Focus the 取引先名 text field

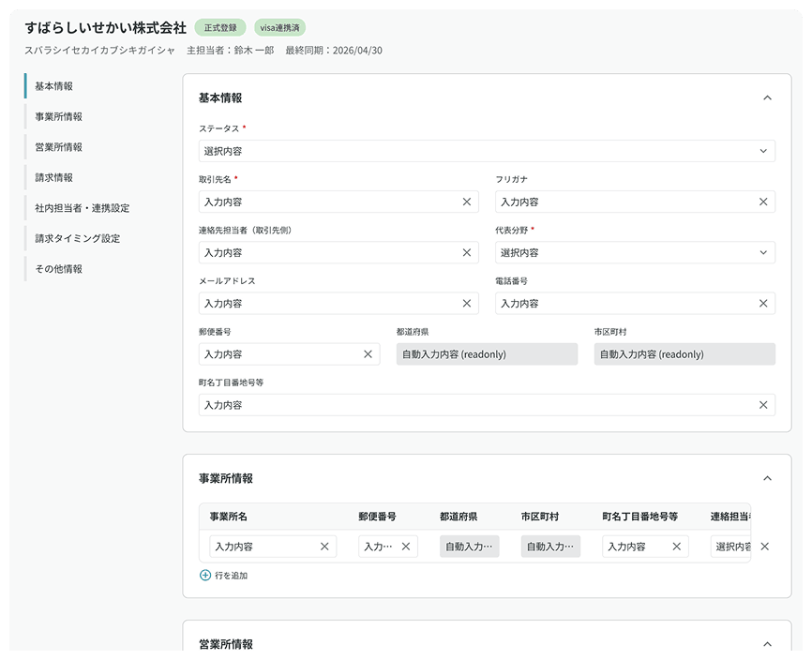338,202
